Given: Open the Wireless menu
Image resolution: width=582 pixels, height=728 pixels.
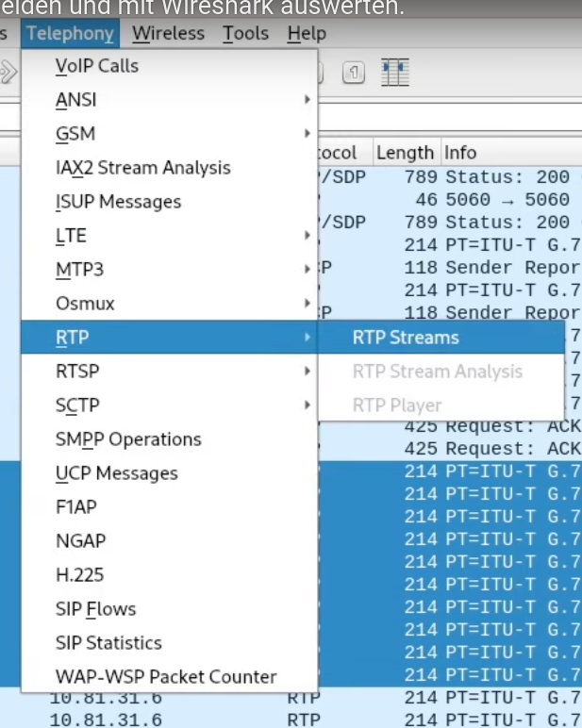Looking at the screenshot, I should click(x=168, y=33).
